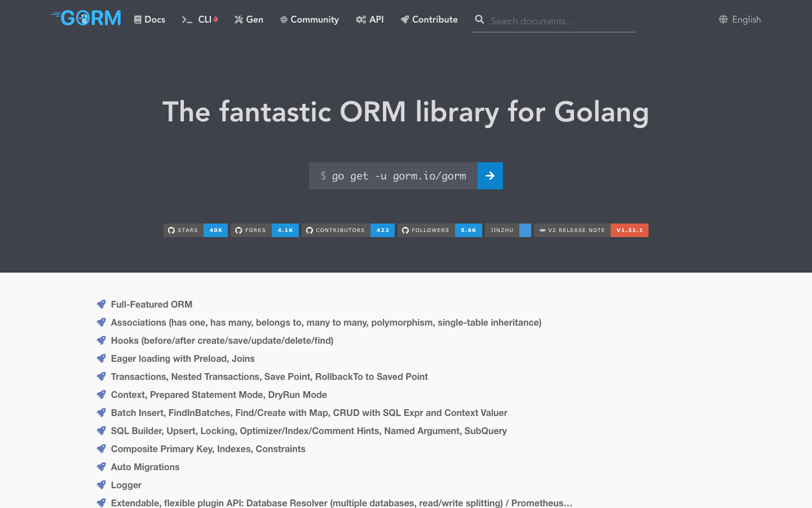Open the Followers 5.6K badge
The width and height of the screenshot is (812, 508).
point(440,230)
